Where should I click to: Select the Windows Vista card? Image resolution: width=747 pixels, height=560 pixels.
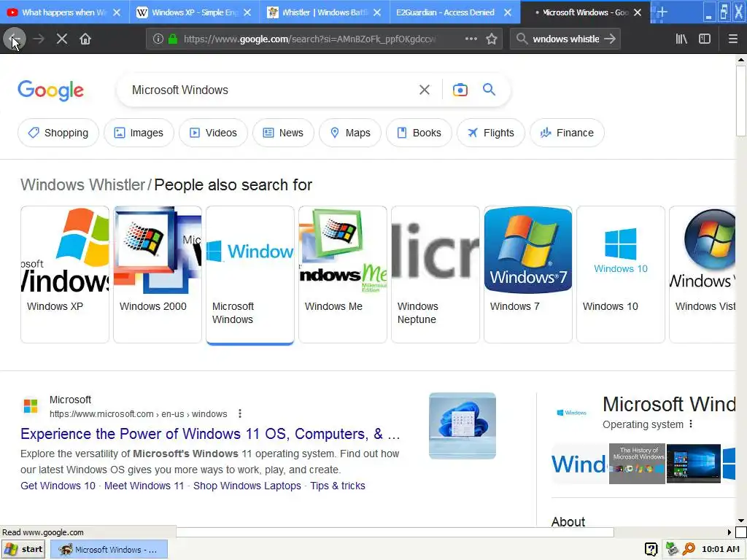point(703,274)
